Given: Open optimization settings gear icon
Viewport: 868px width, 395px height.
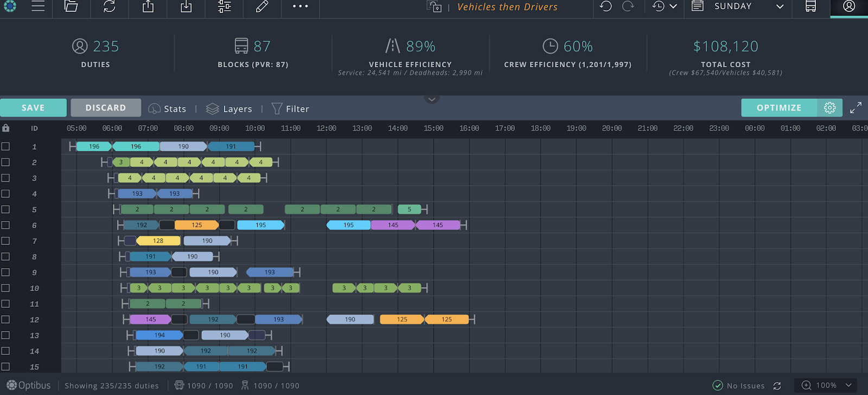Looking at the screenshot, I should pyautogui.click(x=829, y=108).
